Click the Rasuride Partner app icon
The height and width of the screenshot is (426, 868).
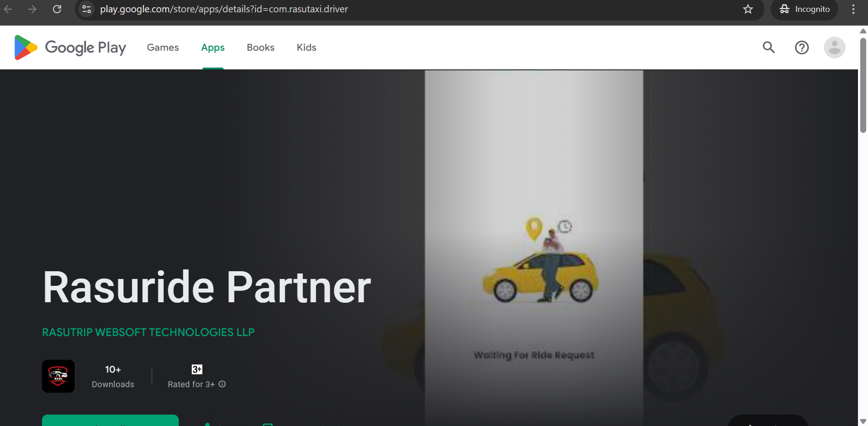58,376
